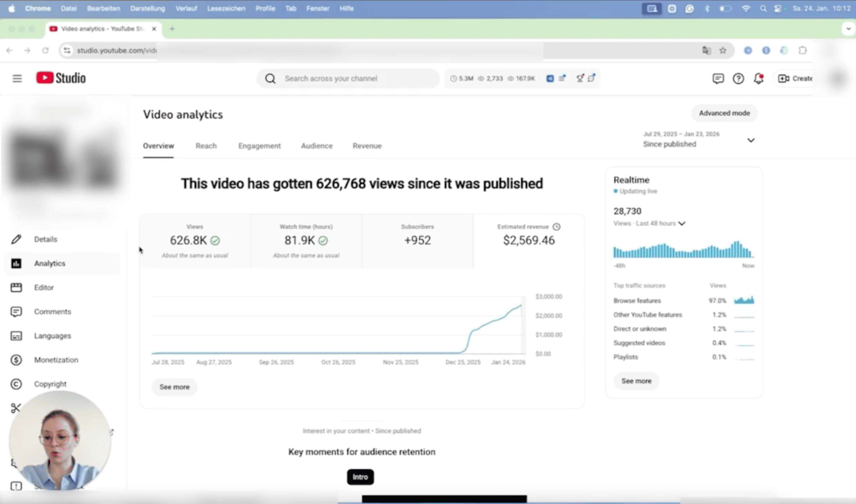This screenshot has width=856, height=504.
Task: Open the feedback message icon in header
Action: [x=718, y=78]
